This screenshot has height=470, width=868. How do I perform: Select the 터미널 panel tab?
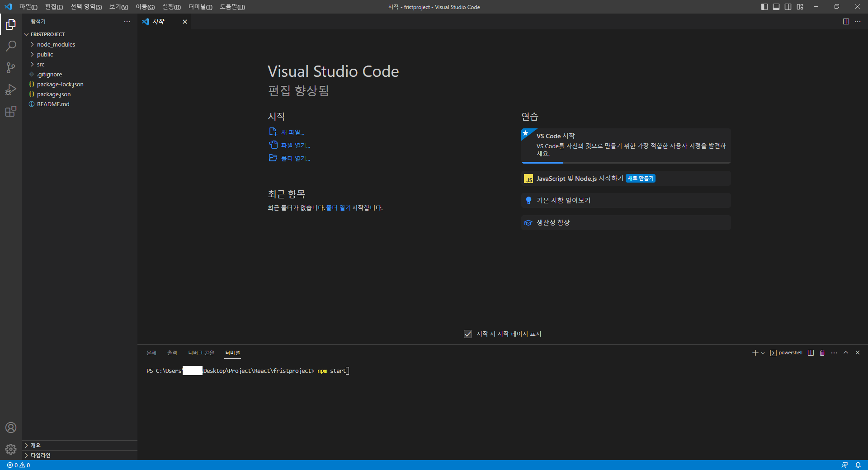click(x=233, y=352)
